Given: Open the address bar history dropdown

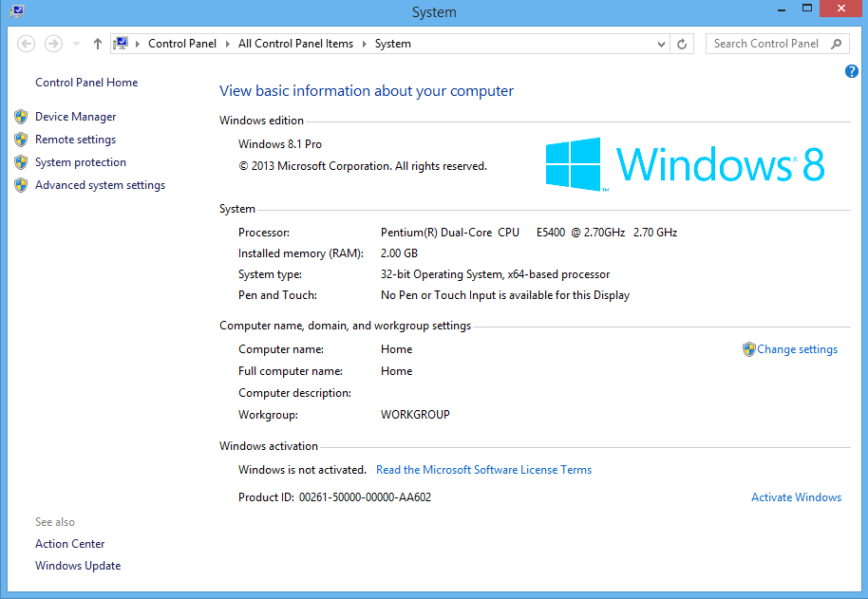Looking at the screenshot, I should pyautogui.click(x=661, y=45).
